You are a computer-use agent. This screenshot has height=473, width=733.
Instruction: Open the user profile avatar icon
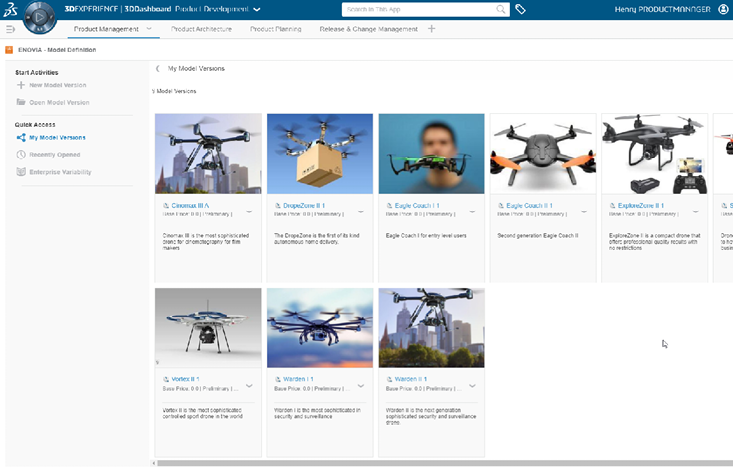(x=723, y=9)
